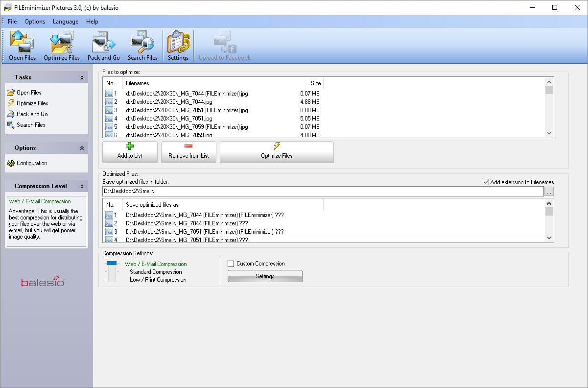Launch Pack and Go from the toolbar
The width and height of the screenshot is (588, 388).
coord(104,46)
